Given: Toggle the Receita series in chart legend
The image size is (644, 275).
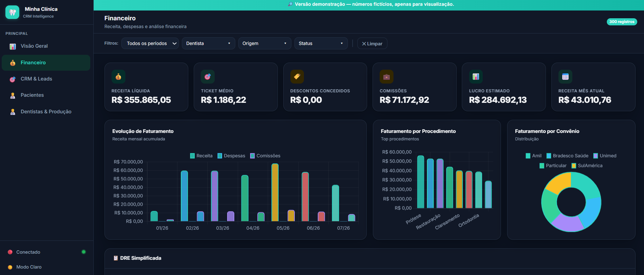Looking at the screenshot, I should coord(201,156).
